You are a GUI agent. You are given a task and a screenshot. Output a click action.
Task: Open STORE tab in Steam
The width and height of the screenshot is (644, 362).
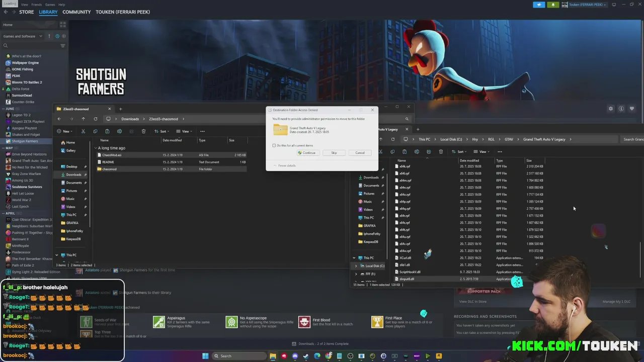(x=27, y=12)
